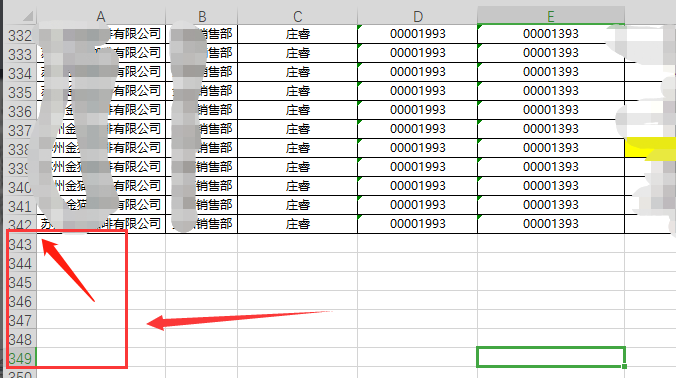676x378 pixels.
Task: Select column B header
Action: tap(202, 16)
